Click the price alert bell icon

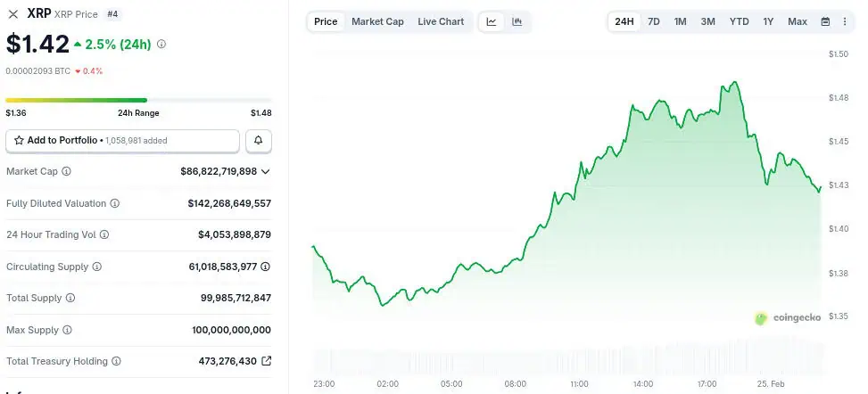pyautogui.click(x=259, y=141)
